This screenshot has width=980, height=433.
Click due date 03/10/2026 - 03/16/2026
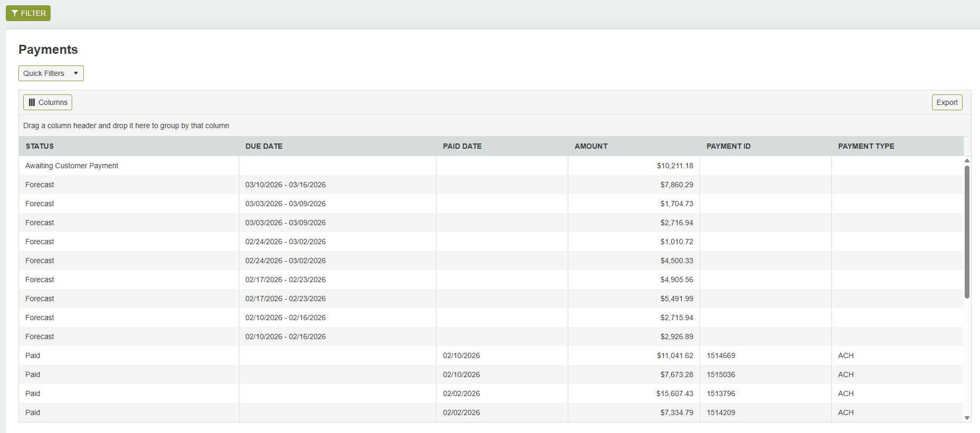(285, 185)
